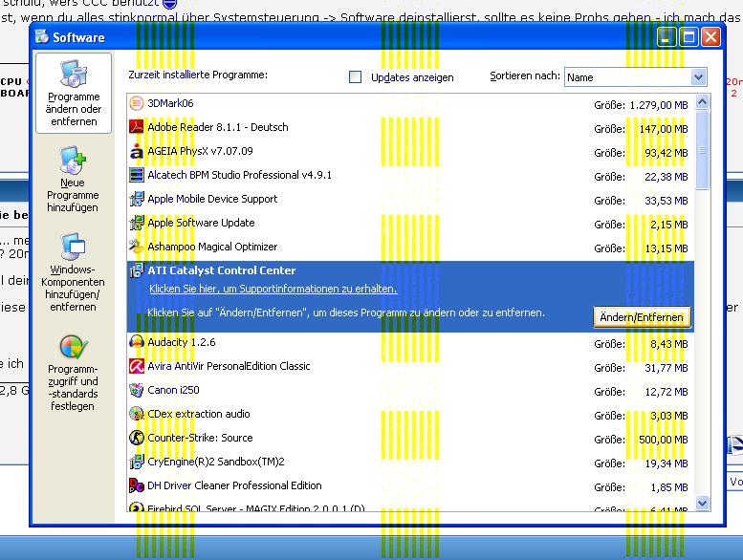
Task: Click the CDex extraction audio icon
Action: point(137,414)
